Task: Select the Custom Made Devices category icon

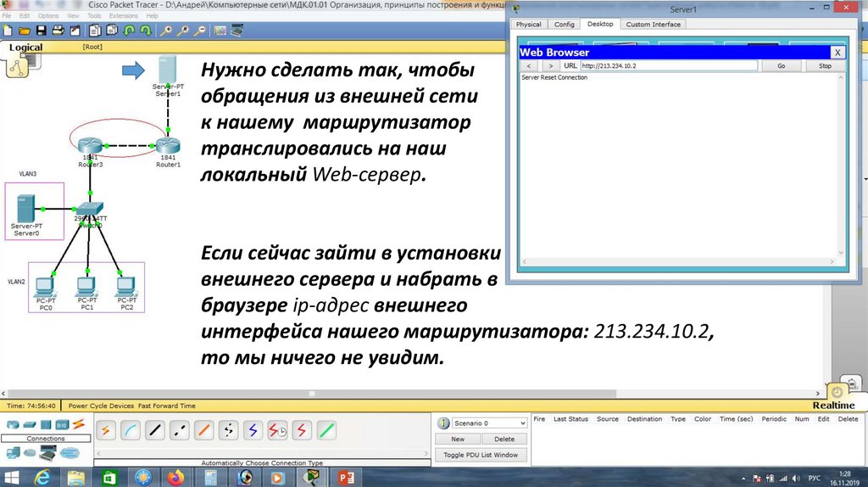Action: (x=48, y=454)
